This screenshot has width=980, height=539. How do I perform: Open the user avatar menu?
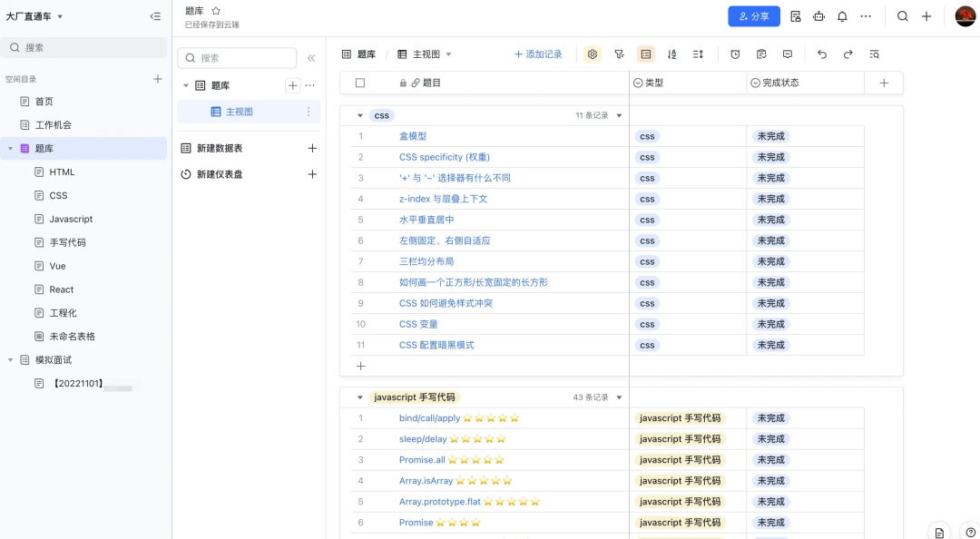tap(965, 16)
